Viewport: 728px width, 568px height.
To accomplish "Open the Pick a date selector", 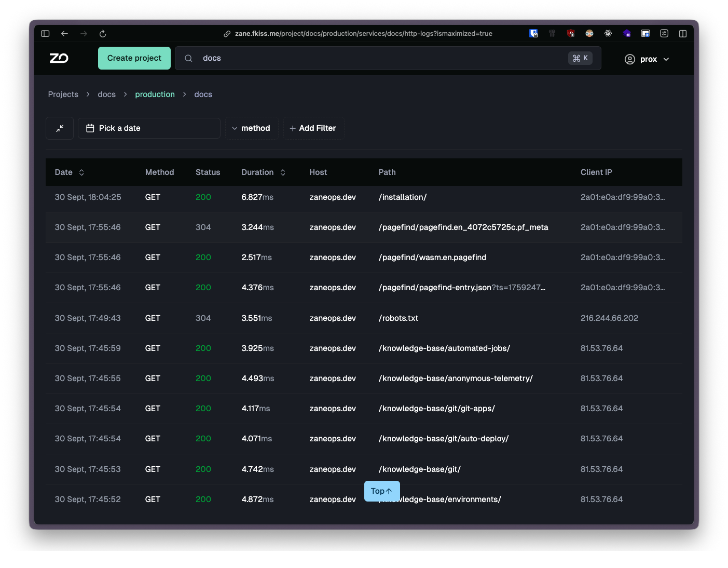I will pyautogui.click(x=149, y=128).
